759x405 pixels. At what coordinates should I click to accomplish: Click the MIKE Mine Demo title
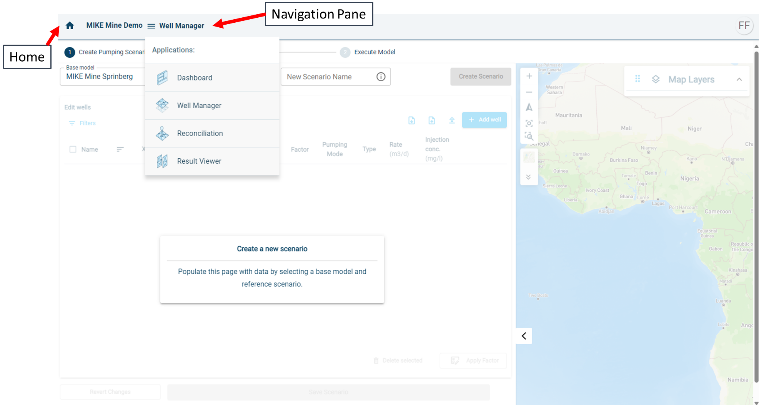(x=114, y=26)
